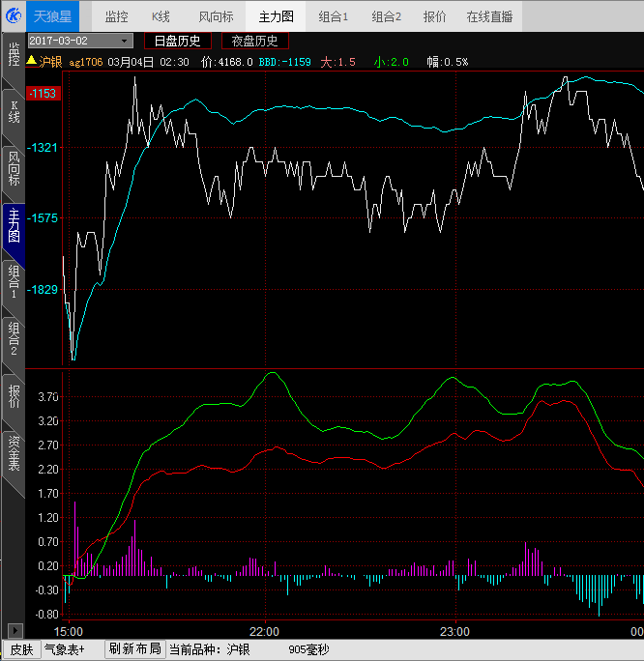Open the 风向标 top tab
The height and width of the screenshot is (661, 644).
click(216, 16)
